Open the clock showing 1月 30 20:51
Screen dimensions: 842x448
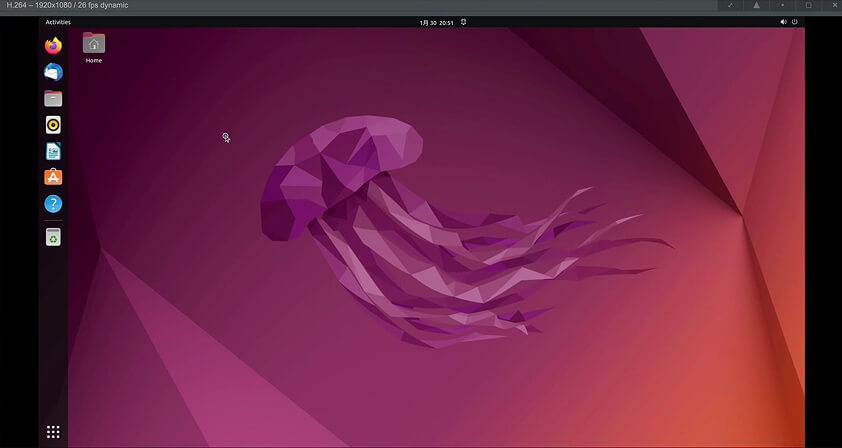coord(437,23)
